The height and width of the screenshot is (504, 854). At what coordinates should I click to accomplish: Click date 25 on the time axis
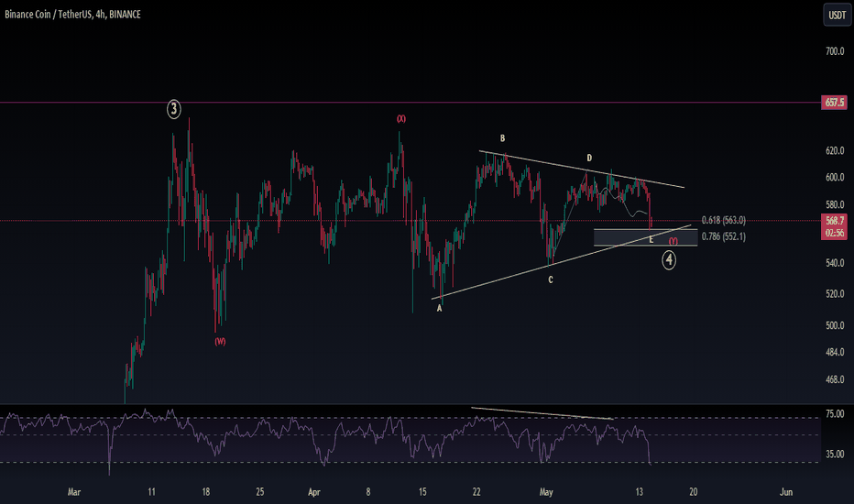click(x=260, y=492)
